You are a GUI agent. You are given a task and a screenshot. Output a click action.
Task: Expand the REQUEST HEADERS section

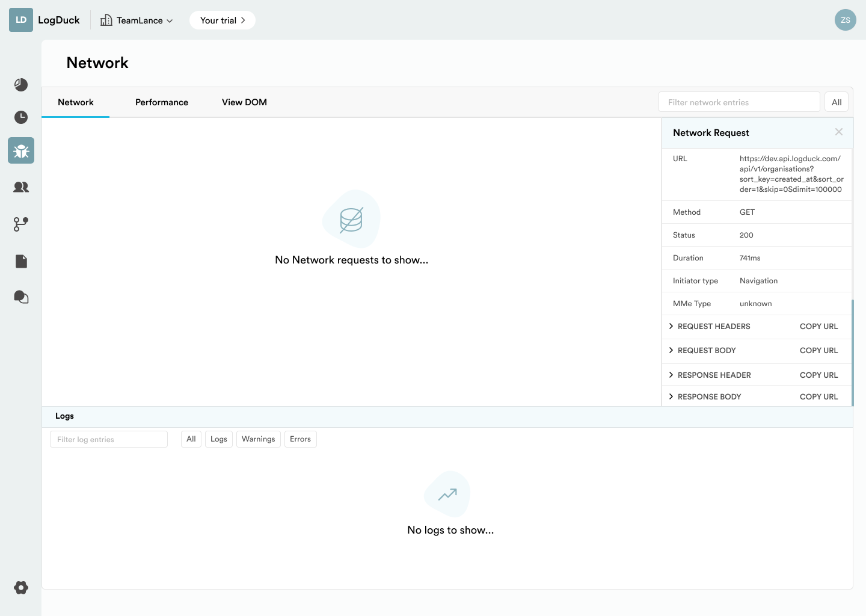pos(713,327)
